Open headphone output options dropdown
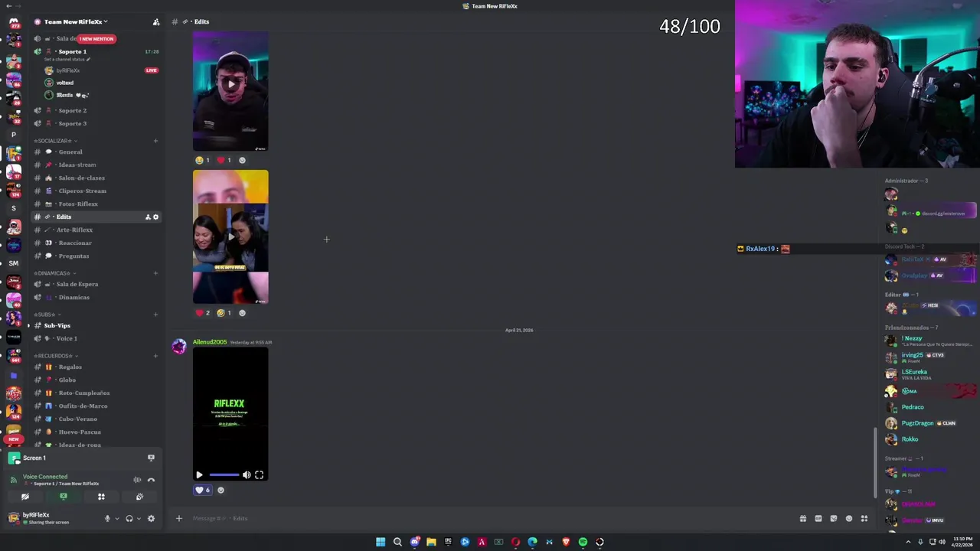Viewport: 980px width, 551px height. pos(139,518)
